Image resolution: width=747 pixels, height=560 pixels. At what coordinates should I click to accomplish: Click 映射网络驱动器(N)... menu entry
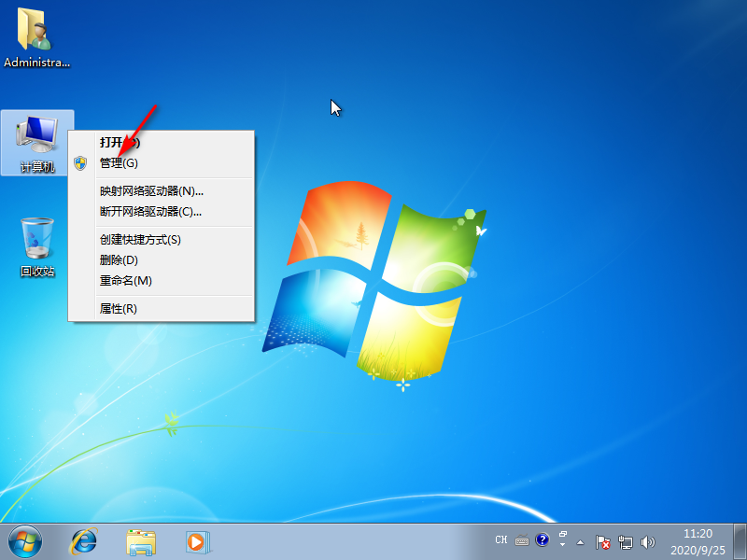(x=151, y=191)
